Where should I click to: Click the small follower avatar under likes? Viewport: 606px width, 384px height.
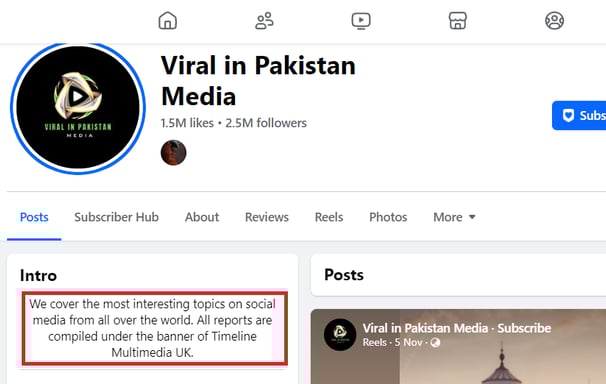point(174,153)
